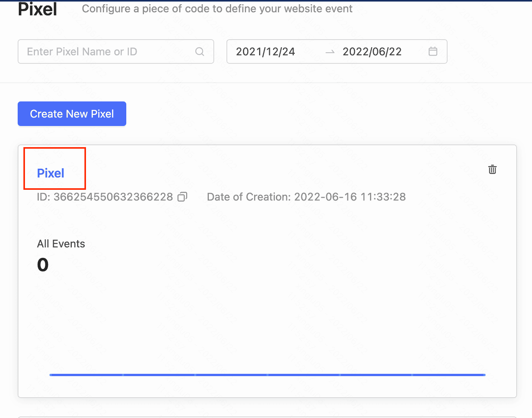Select the start date 2021/12/24
532x418 pixels.
tap(266, 51)
